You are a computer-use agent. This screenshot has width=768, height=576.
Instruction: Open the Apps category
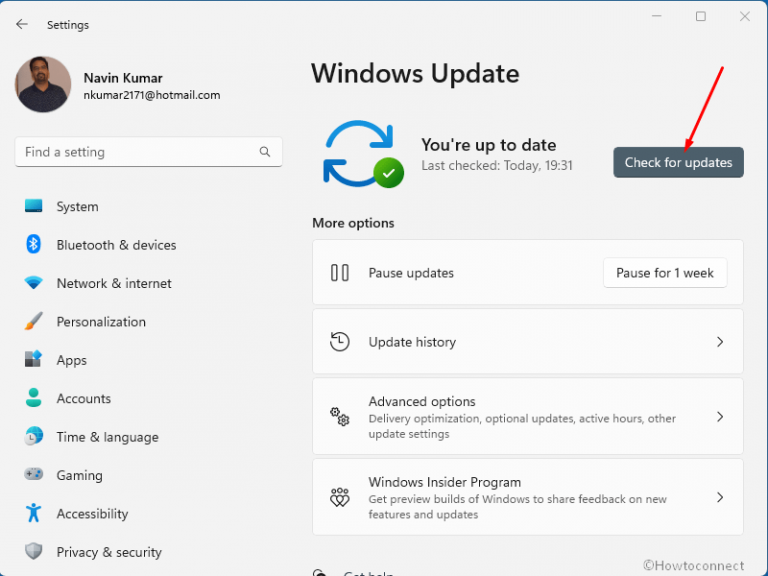tap(72, 360)
